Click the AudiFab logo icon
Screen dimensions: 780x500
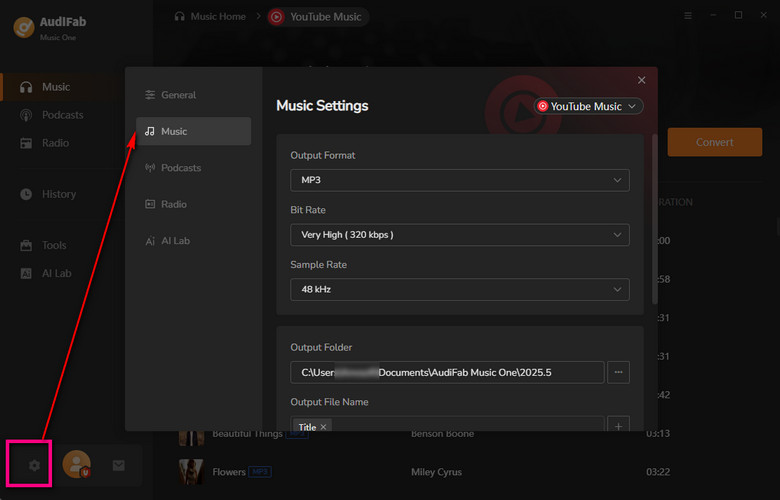point(23,27)
